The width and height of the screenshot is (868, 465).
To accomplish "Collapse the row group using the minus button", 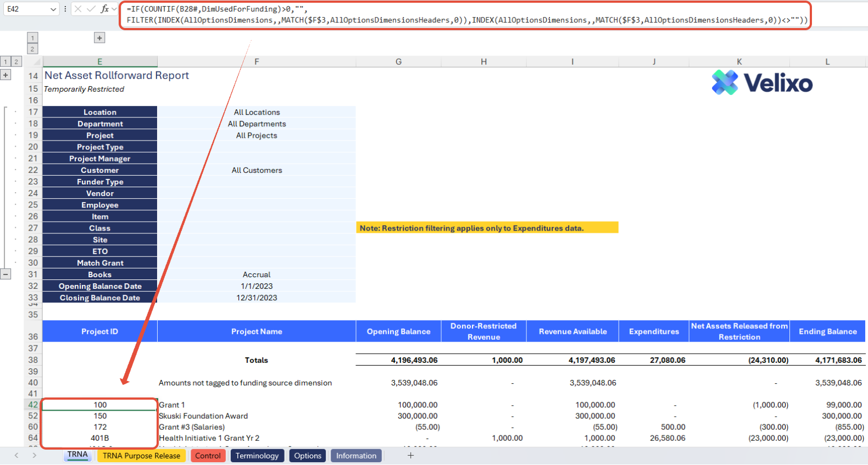I will coord(5,274).
